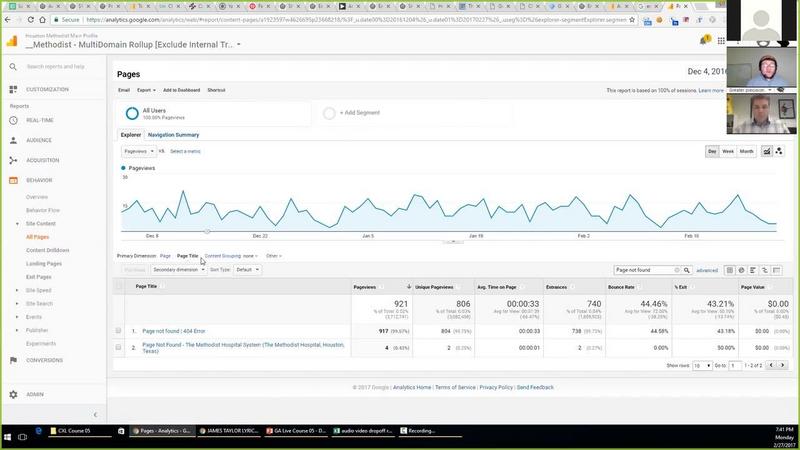Open Edge browser from taskbar
Viewport: 800px width, 450px height.
[x=38, y=431]
